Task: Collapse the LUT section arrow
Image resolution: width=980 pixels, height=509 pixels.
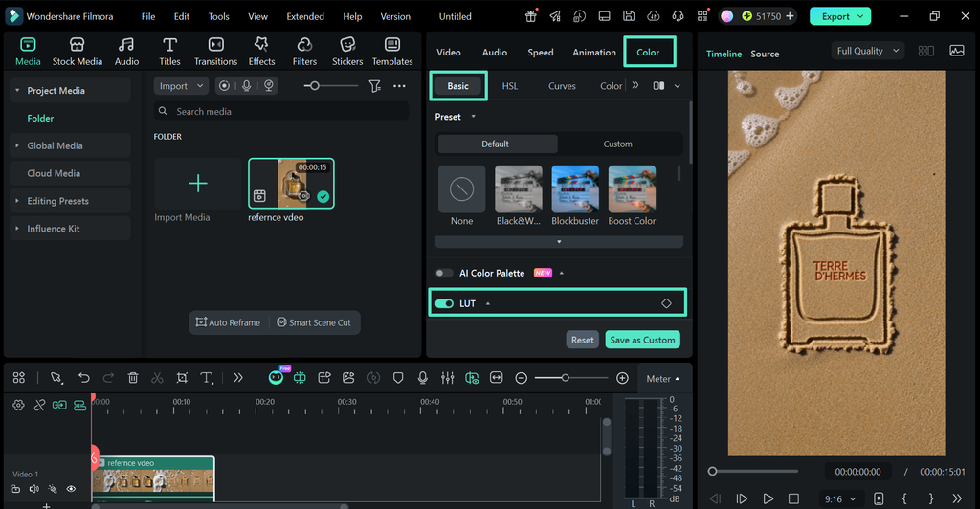Action: click(487, 303)
